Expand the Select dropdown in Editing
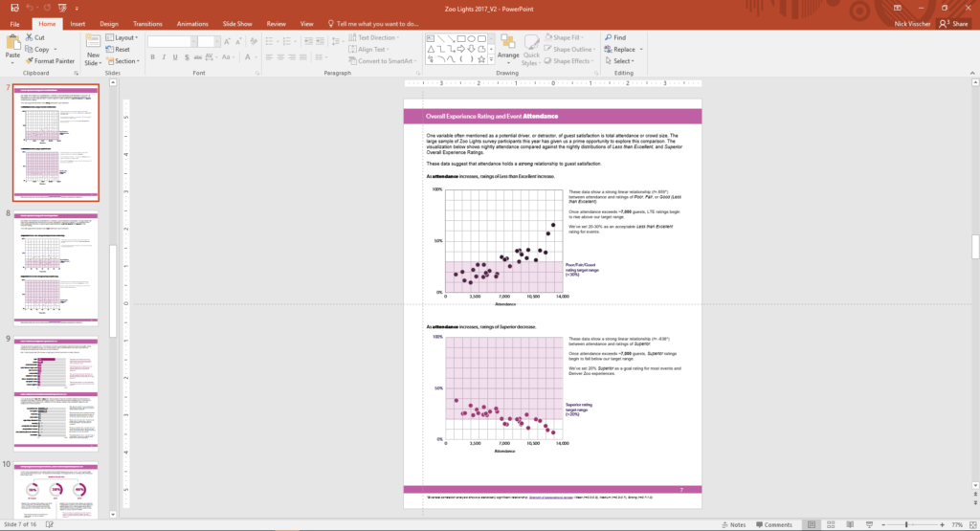The image size is (980, 531). click(621, 60)
